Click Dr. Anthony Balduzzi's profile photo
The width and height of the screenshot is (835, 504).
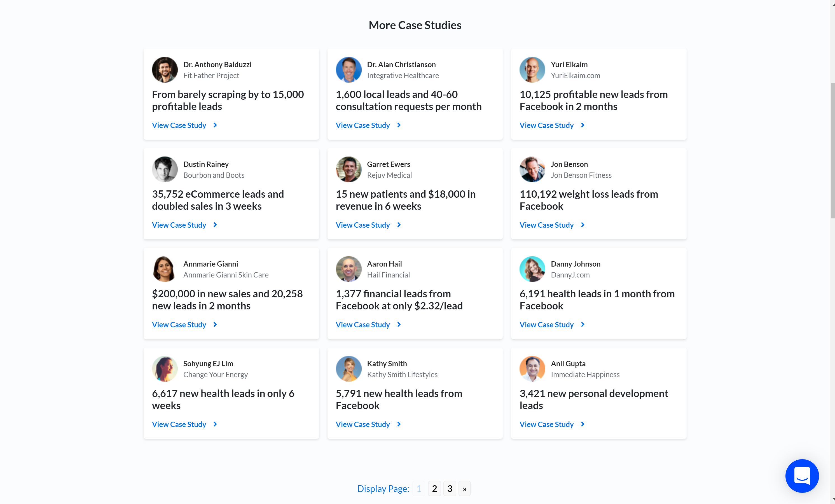(165, 69)
